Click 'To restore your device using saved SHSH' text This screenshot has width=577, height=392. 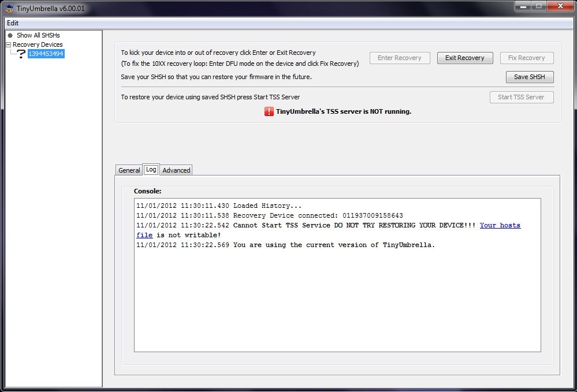click(210, 97)
